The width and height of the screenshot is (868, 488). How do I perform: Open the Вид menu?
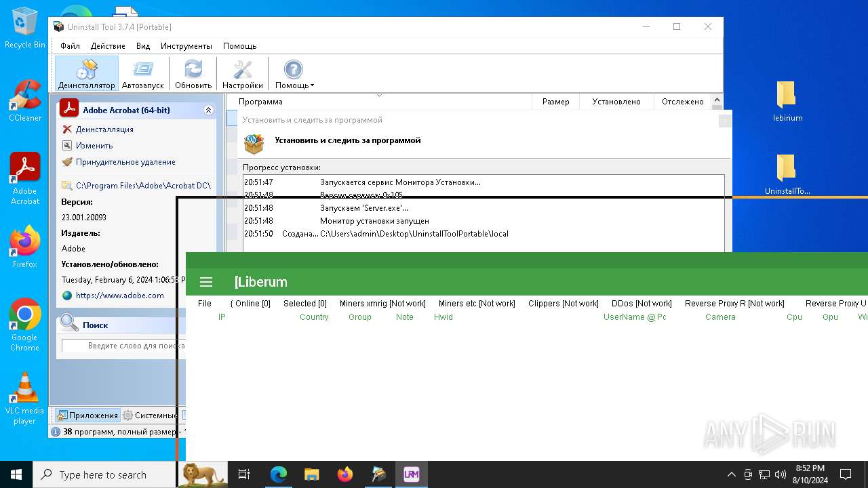pos(143,46)
